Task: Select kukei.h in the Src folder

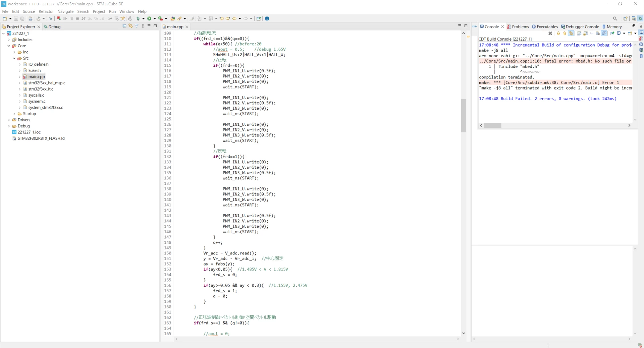Action: coord(34,71)
